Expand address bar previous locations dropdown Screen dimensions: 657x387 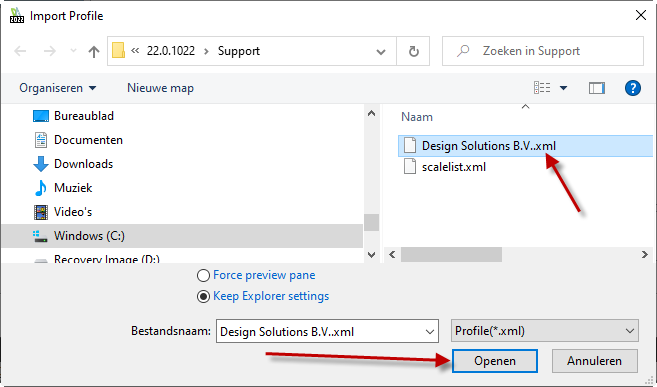point(380,52)
